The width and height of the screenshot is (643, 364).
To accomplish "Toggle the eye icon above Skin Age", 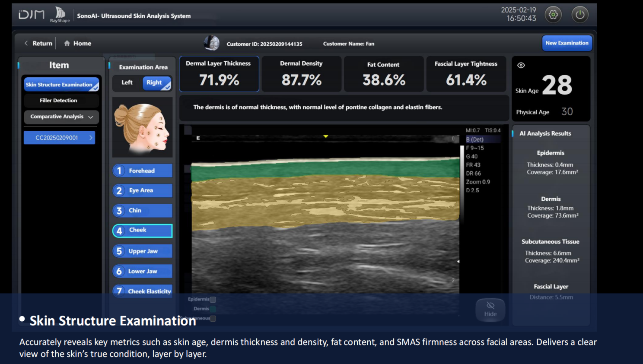I will coord(521,65).
